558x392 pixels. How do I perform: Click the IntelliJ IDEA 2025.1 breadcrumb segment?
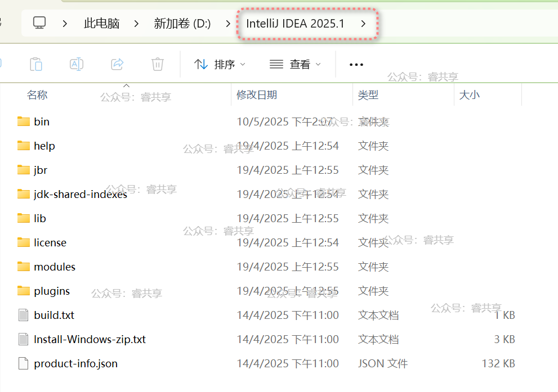(295, 24)
